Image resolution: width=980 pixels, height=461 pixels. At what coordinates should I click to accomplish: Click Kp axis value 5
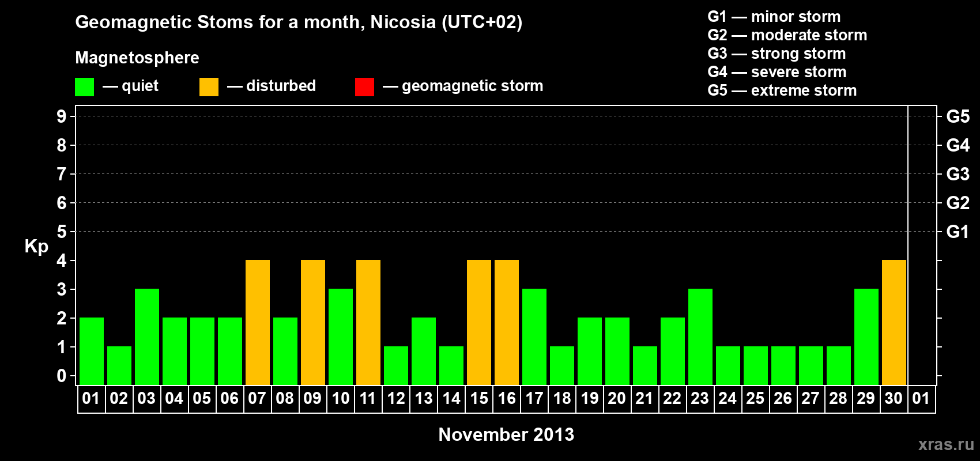click(x=62, y=232)
